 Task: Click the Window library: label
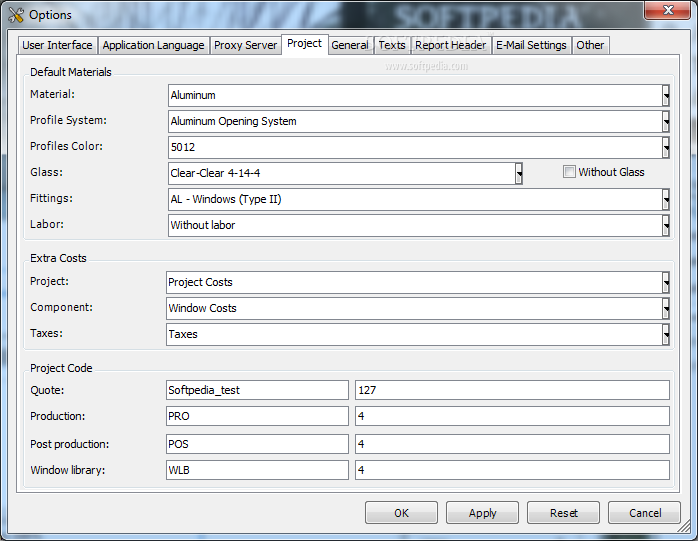coord(68,470)
